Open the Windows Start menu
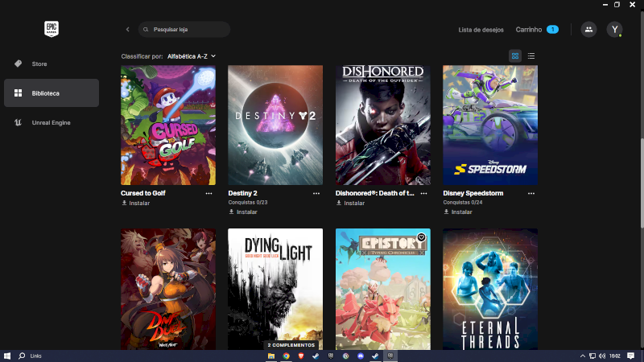644x362 pixels. coord(7,356)
